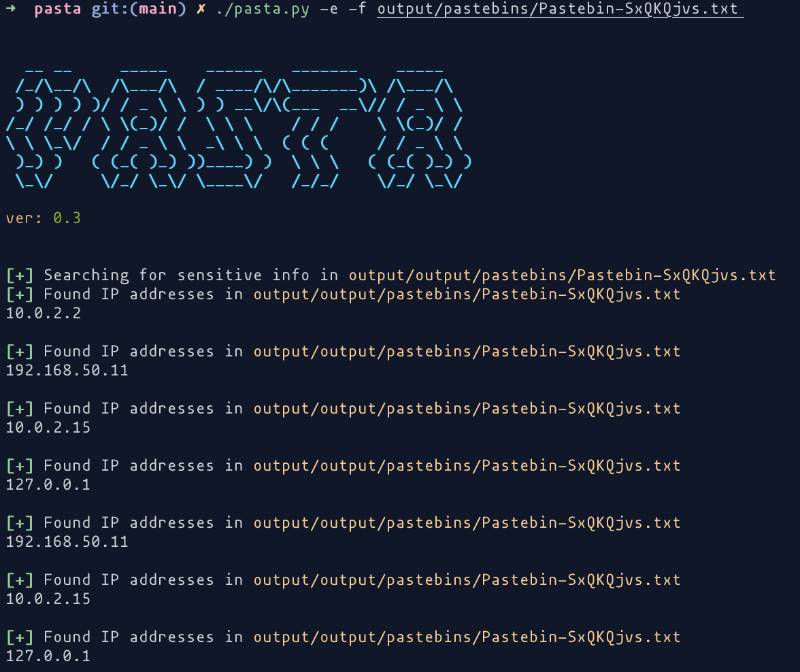This screenshot has width=800, height=672.
Task: Click the last 127.0.0.1 result
Action: pos(48,656)
